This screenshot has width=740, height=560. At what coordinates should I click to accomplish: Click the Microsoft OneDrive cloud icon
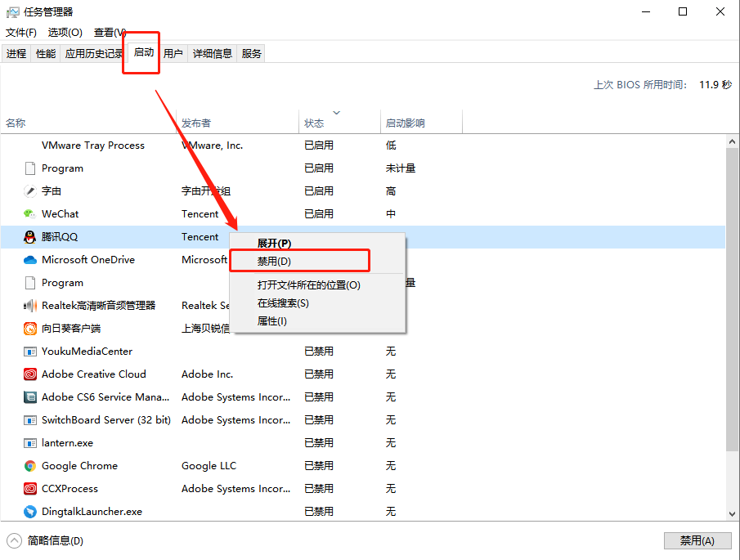29,260
